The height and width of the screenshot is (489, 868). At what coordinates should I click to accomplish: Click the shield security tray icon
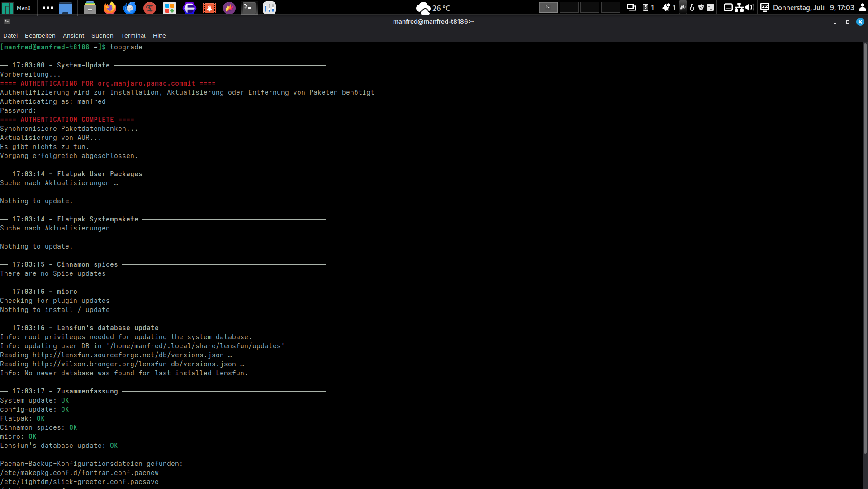click(x=701, y=7)
